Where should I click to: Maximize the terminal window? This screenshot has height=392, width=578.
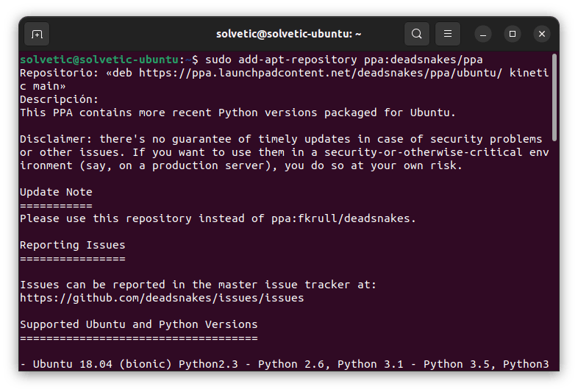pyautogui.click(x=513, y=34)
